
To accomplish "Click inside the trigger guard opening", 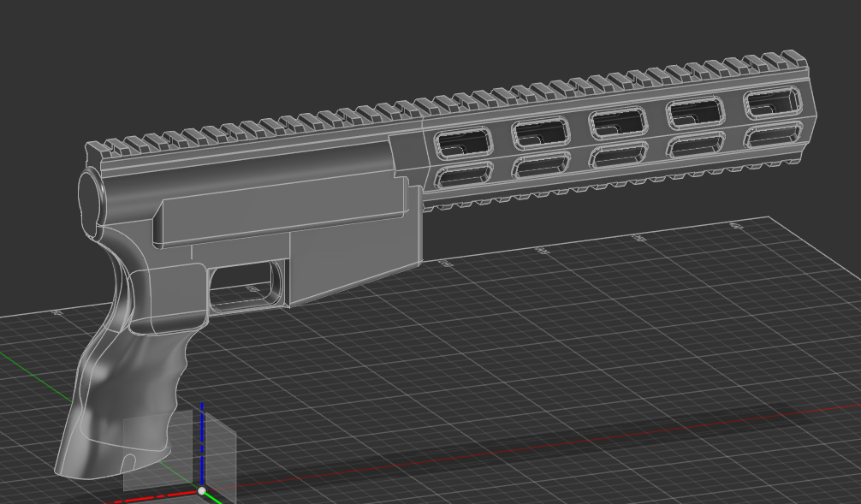I will [245, 285].
